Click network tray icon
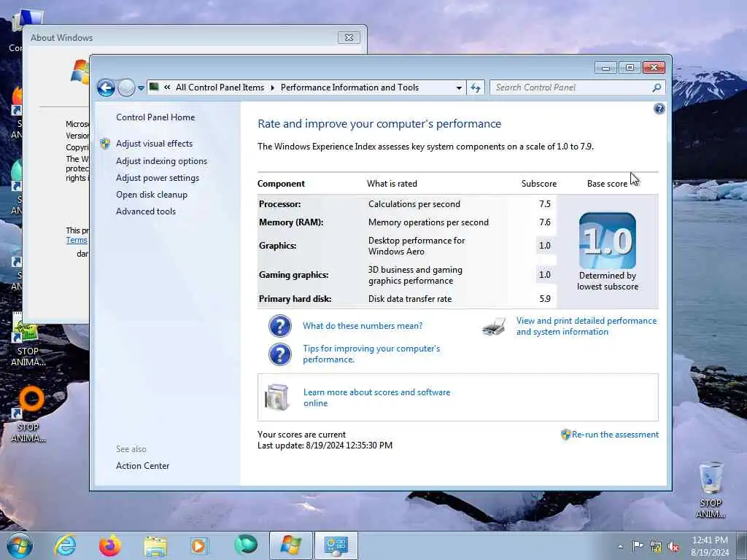 coord(656,547)
